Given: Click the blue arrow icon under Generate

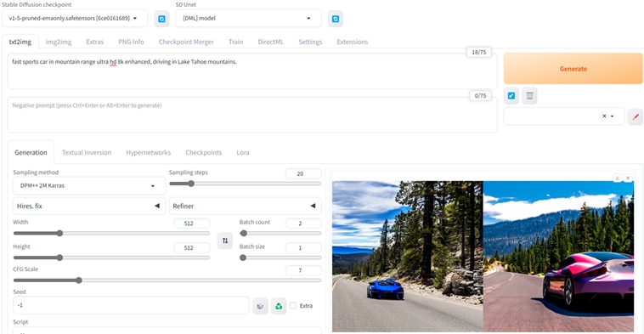Looking at the screenshot, I should tap(511, 96).
